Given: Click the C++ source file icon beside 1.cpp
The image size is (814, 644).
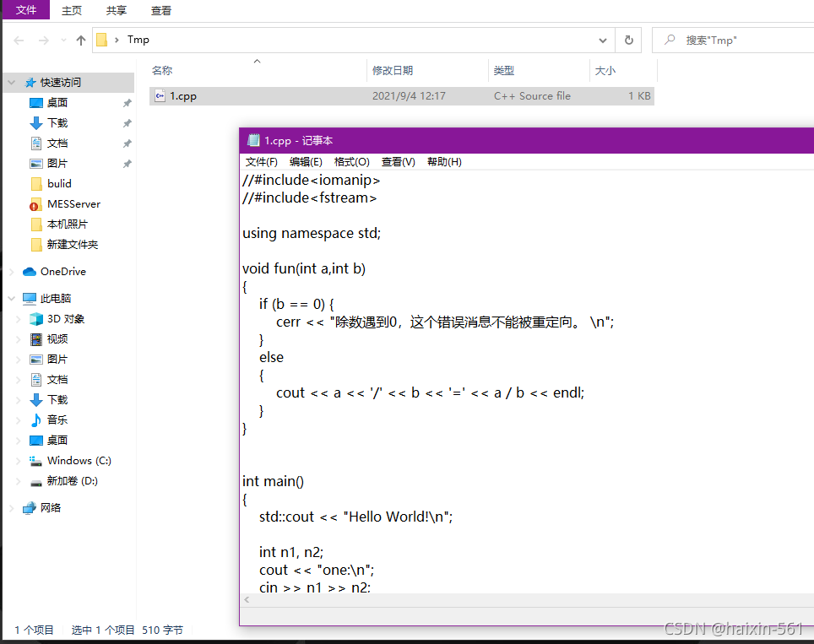Looking at the screenshot, I should click(160, 95).
